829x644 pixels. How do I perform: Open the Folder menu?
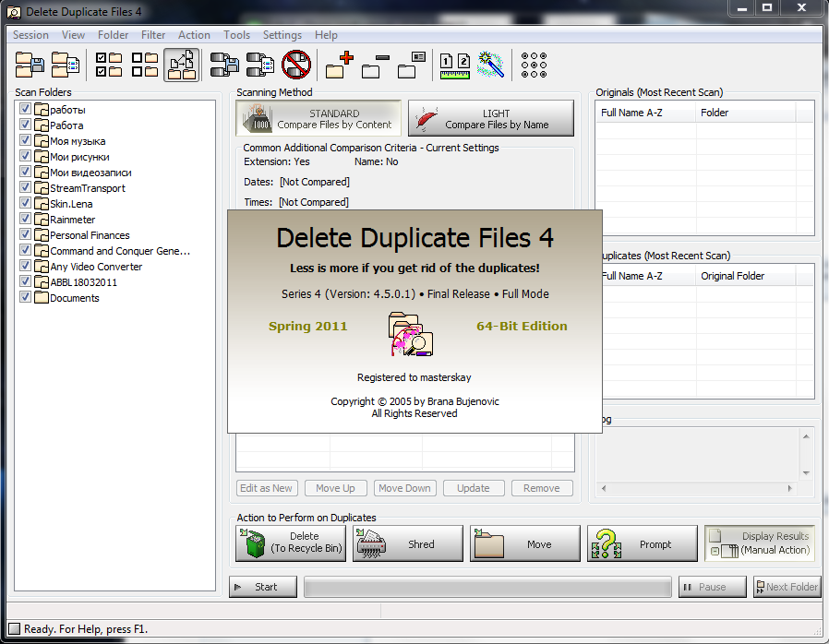point(114,35)
